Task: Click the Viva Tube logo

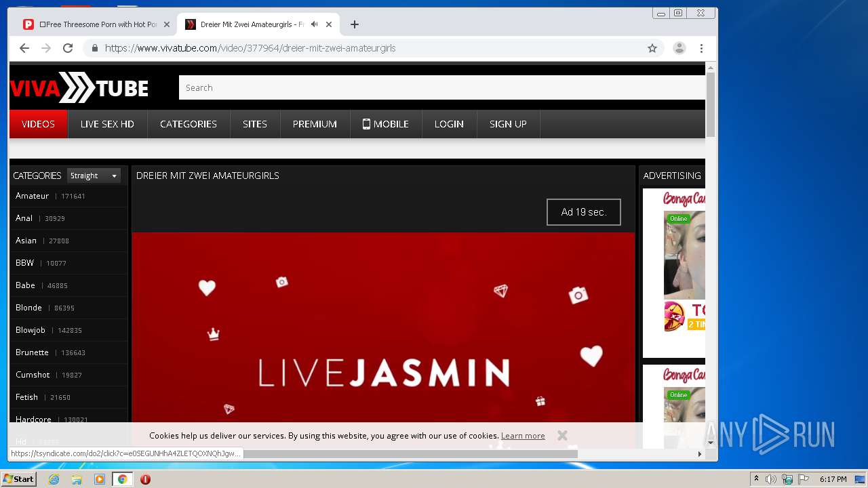Action: point(79,87)
